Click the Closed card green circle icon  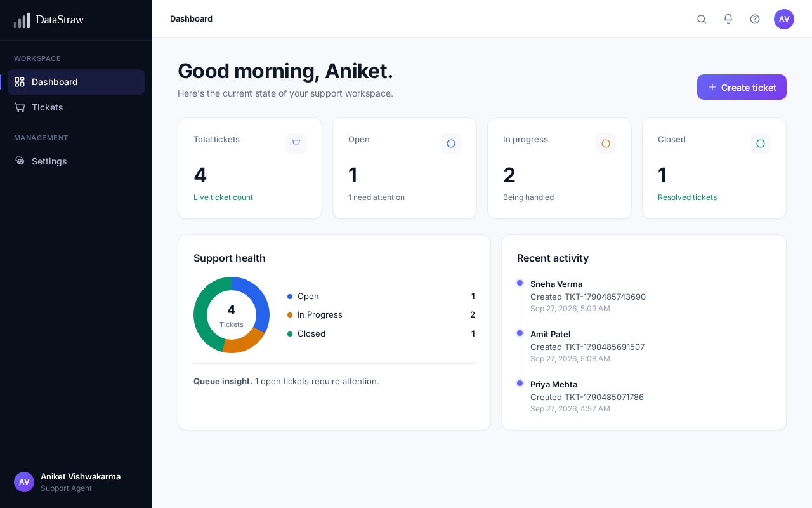click(x=761, y=144)
